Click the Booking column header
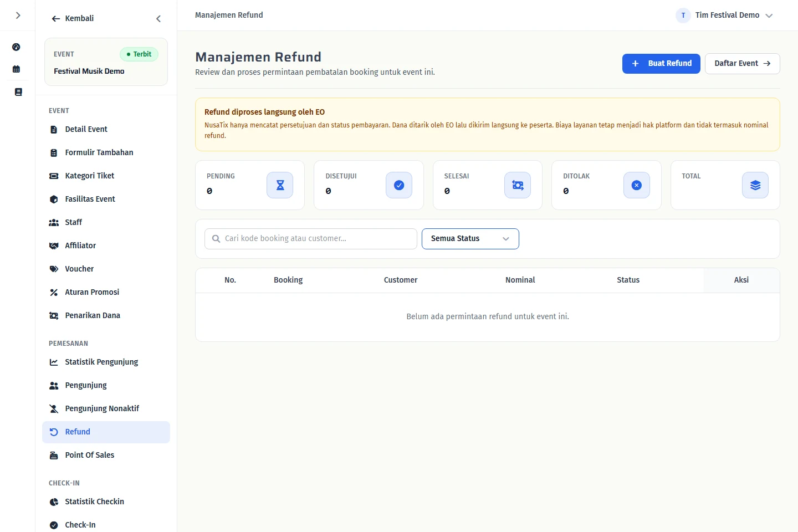Image resolution: width=798 pixels, height=532 pixels. pos(288,280)
